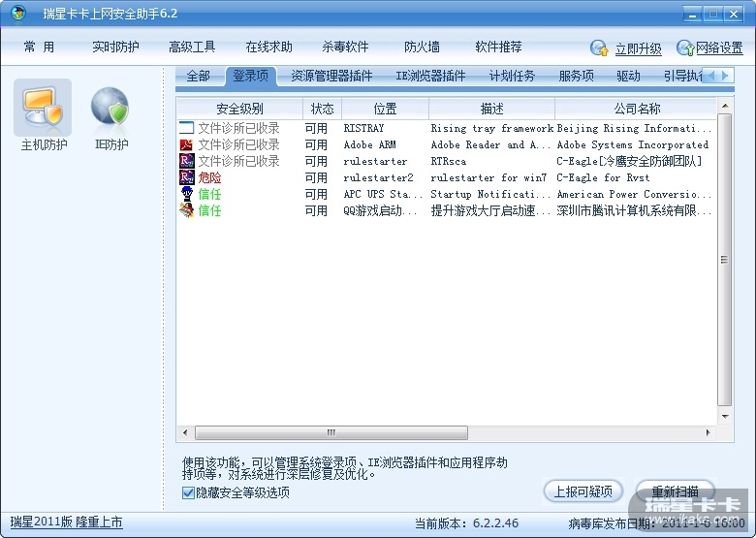Click the 当前版本: 6.2.2.46 status text
This screenshot has height=538, width=756.
click(x=467, y=523)
